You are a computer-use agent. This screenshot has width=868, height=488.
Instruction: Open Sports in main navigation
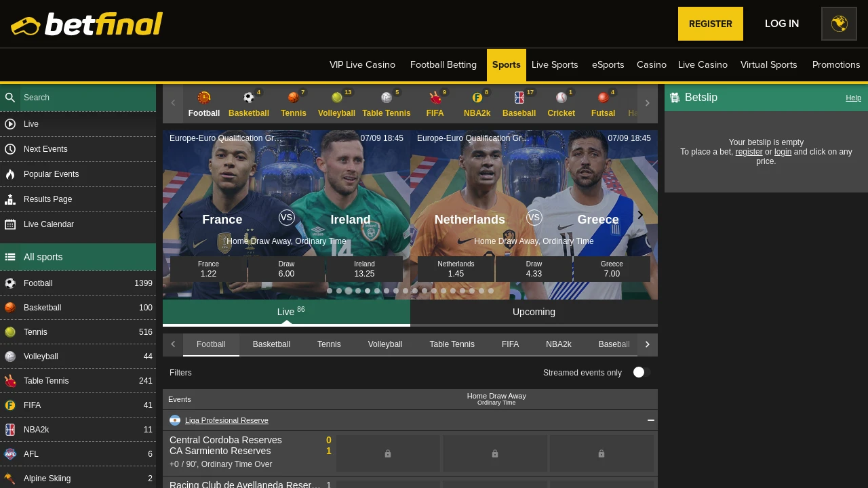click(x=507, y=65)
